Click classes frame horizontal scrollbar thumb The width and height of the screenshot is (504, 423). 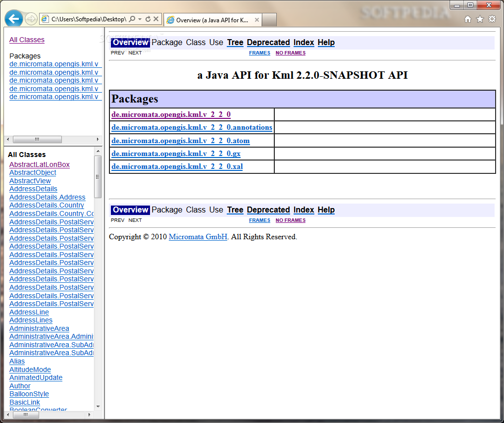point(25,415)
